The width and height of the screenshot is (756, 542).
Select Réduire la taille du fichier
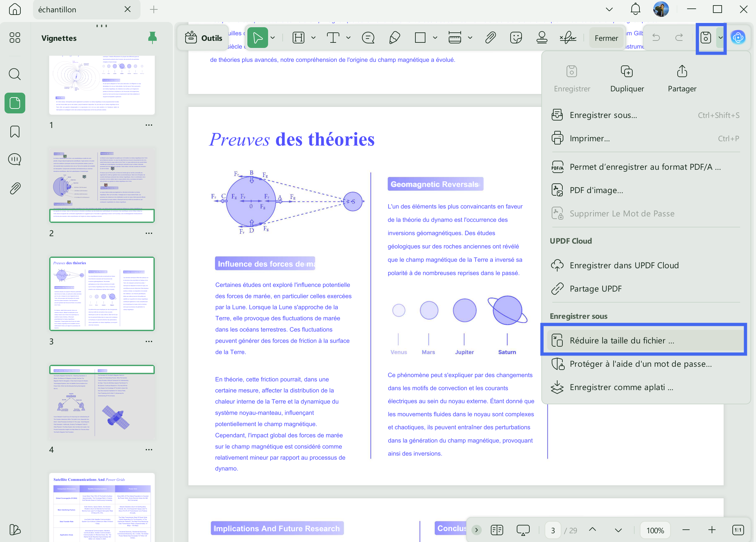coord(643,340)
